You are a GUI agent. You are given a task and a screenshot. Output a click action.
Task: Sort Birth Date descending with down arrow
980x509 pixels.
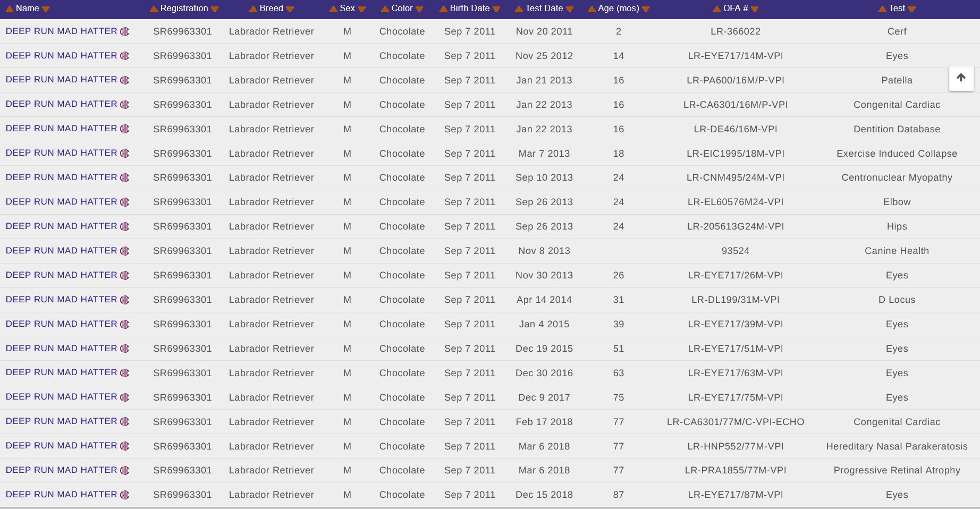pyautogui.click(x=496, y=9)
